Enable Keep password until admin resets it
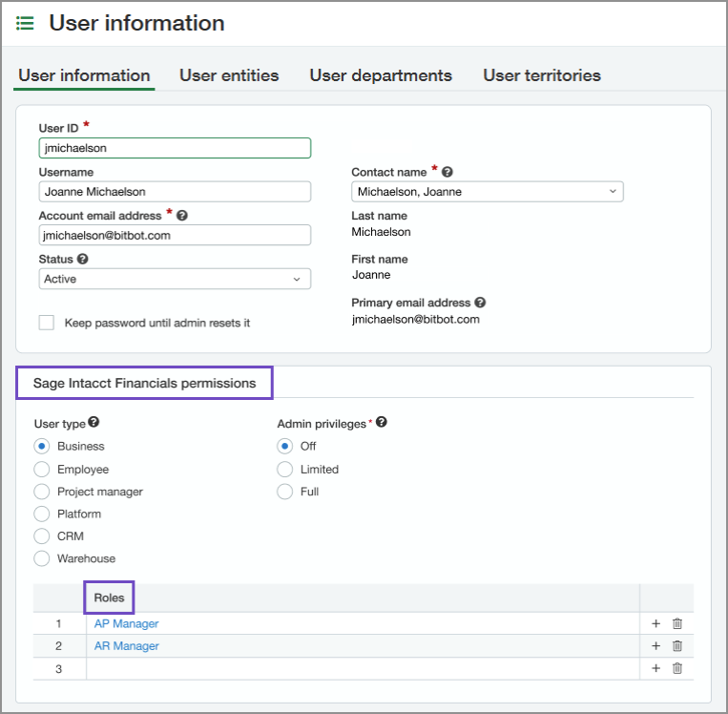This screenshot has height=714, width=728. pyautogui.click(x=47, y=323)
